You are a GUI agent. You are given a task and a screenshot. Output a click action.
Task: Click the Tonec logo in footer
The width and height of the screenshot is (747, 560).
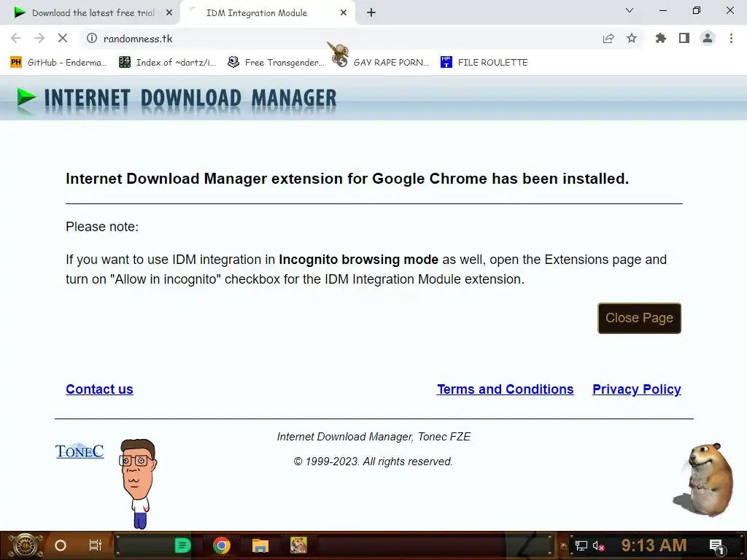(x=80, y=451)
